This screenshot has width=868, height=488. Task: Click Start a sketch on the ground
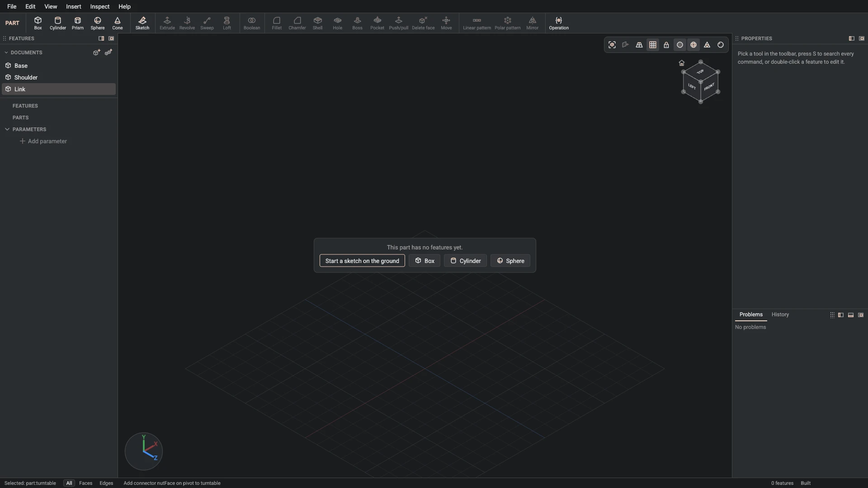[x=362, y=261]
